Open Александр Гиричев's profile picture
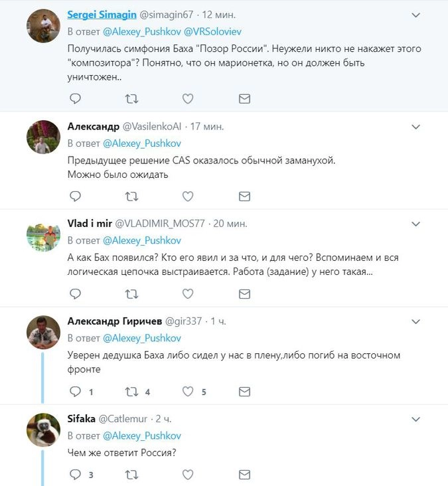Screen dimensions: 448x486 (x=43, y=333)
